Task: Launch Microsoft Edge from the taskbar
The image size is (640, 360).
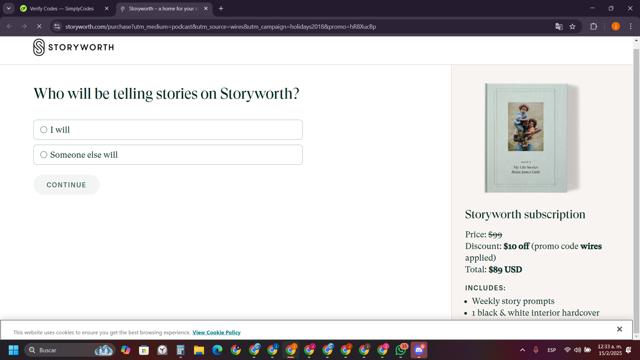Action: pyautogui.click(x=217, y=350)
